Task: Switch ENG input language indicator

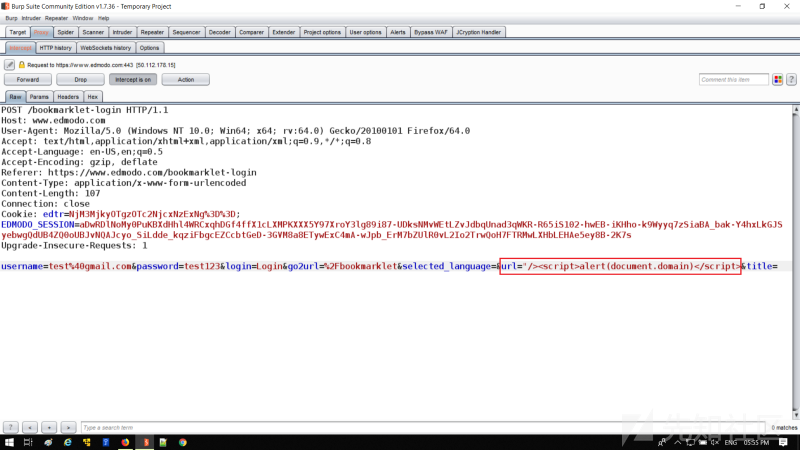Action: [731, 442]
